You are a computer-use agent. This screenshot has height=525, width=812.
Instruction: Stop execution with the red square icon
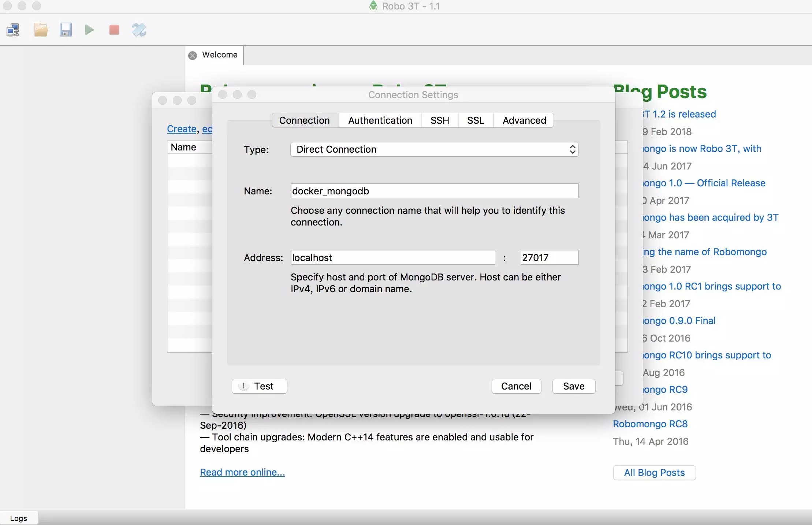pos(114,30)
